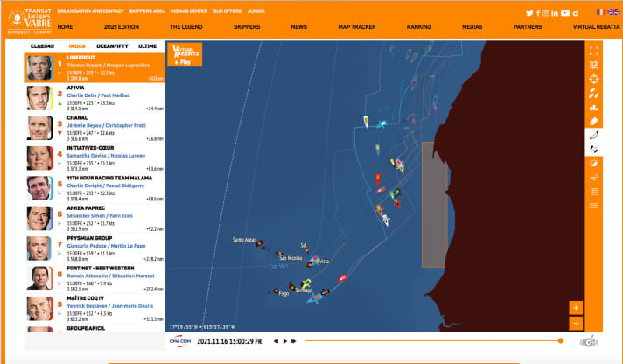This screenshot has width=623, height=364.
Task: Click the radar icon beside timeline
Action: click(589, 341)
